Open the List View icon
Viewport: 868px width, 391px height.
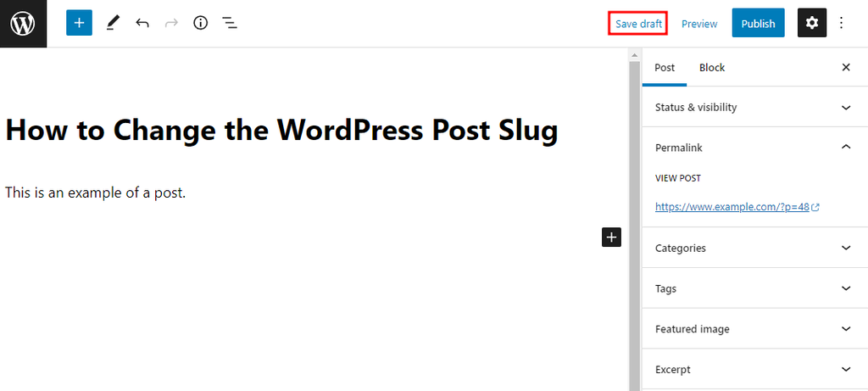(230, 24)
